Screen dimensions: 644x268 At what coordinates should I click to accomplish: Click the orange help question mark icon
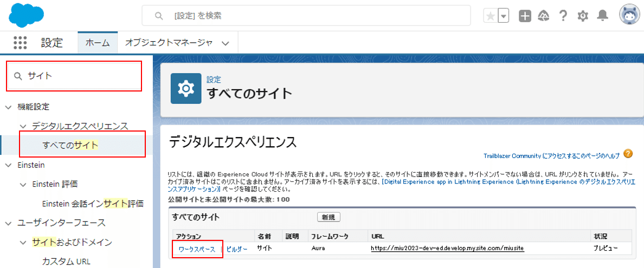(628, 154)
